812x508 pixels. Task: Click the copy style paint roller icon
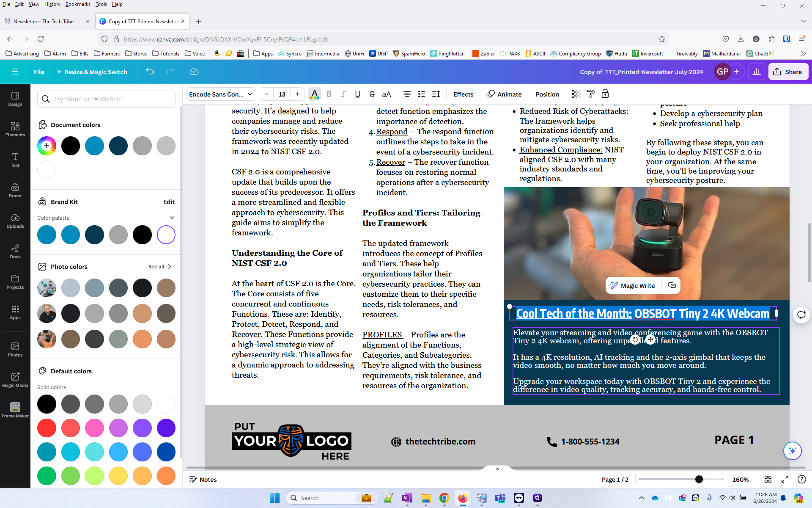[591, 94]
